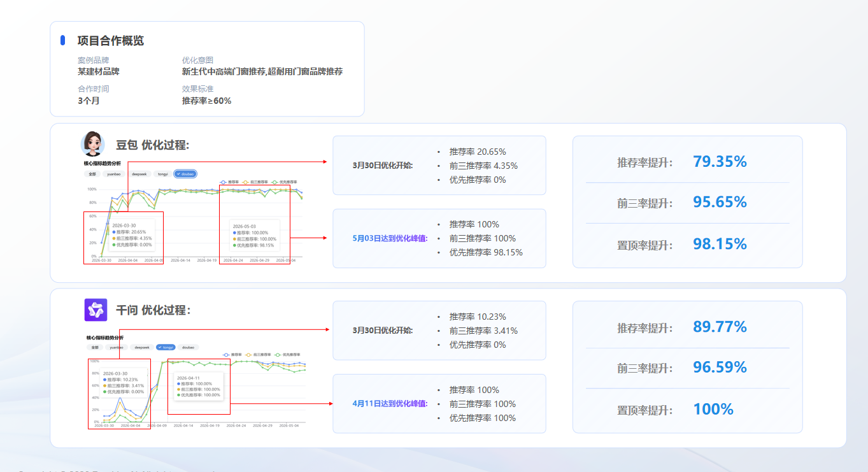Click the 96.59% 前三率提升 value
The height and width of the screenshot is (472, 868).
pos(720,368)
